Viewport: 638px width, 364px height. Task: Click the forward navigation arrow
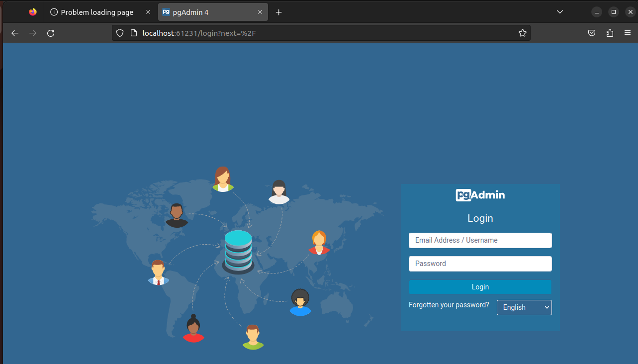point(32,33)
